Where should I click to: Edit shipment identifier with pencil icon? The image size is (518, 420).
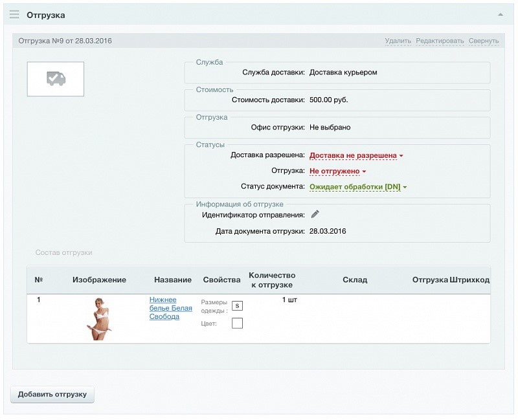pyautogui.click(x=315, y=214)
